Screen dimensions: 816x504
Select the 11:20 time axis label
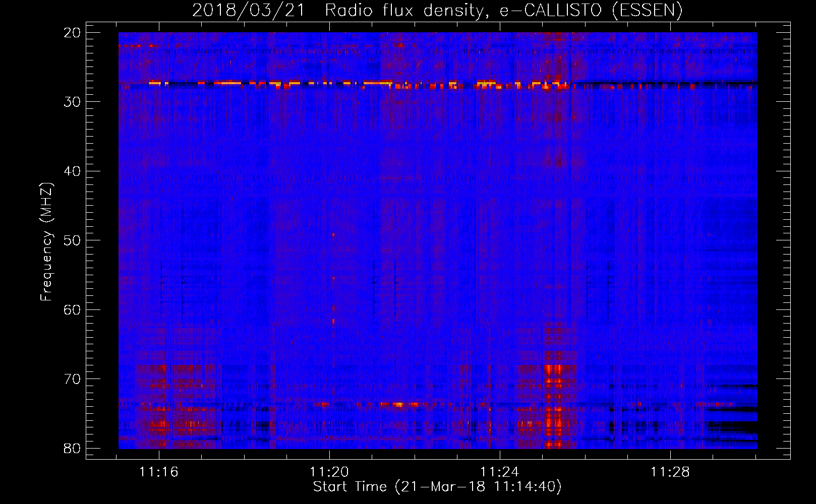pos(329,472)
